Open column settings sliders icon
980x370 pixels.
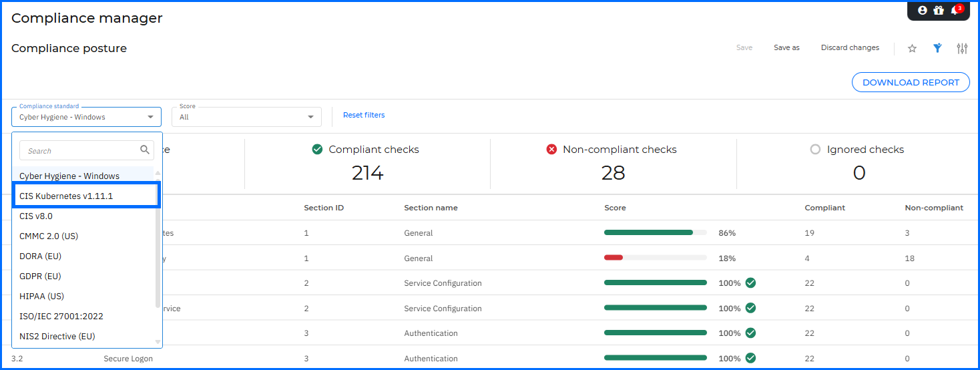point(962,48)
